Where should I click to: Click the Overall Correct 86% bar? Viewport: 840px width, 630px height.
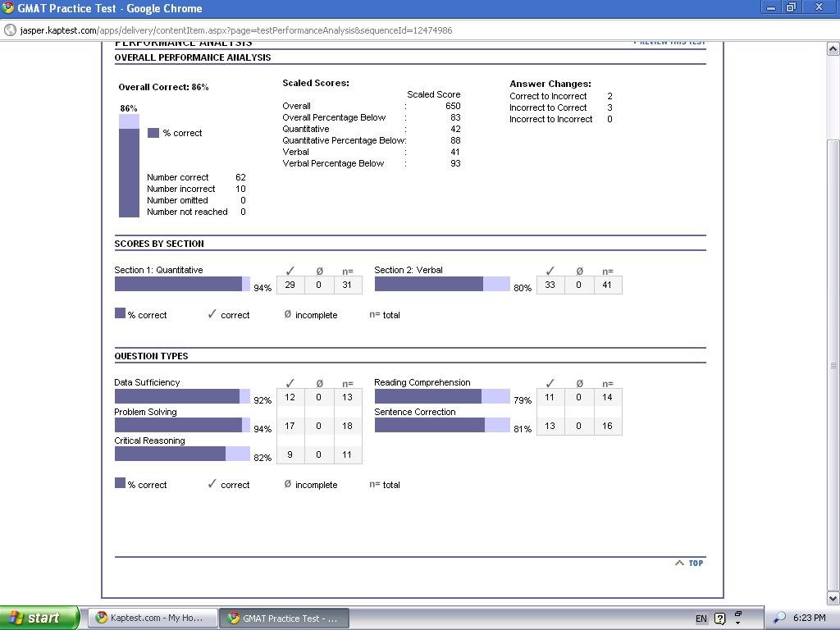(129, 166)
